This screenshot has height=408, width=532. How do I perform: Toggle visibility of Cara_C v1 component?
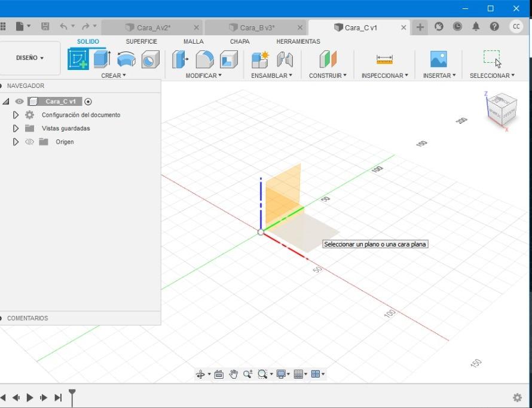tap(19, 102)
